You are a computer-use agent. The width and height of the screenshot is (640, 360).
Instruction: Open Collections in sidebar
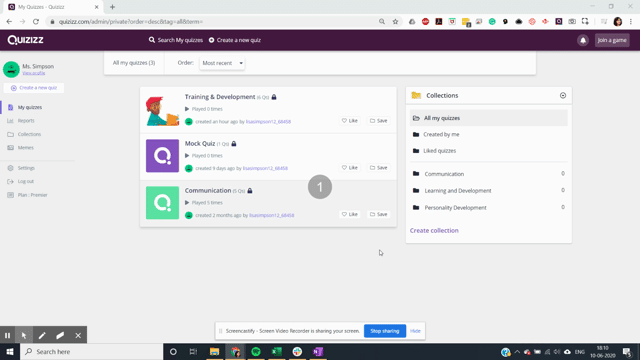[x=29, y=134]
